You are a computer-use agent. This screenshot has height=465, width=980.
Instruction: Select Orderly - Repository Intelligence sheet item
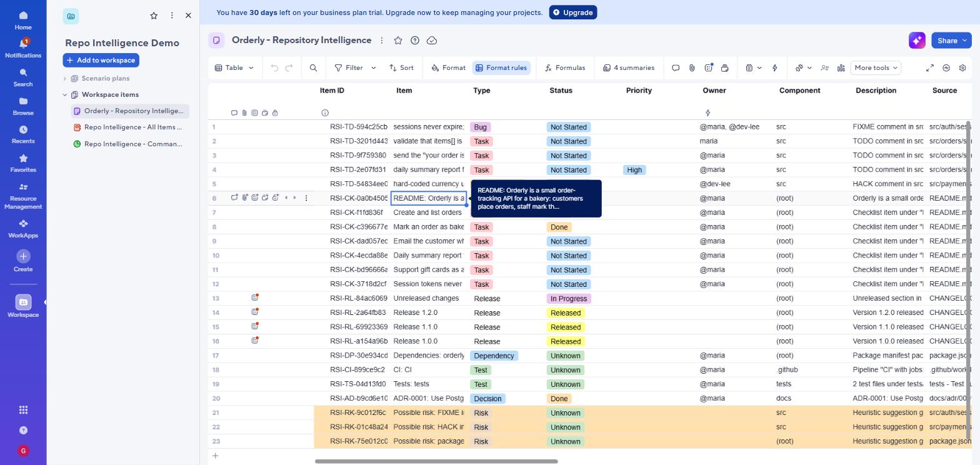129,111
